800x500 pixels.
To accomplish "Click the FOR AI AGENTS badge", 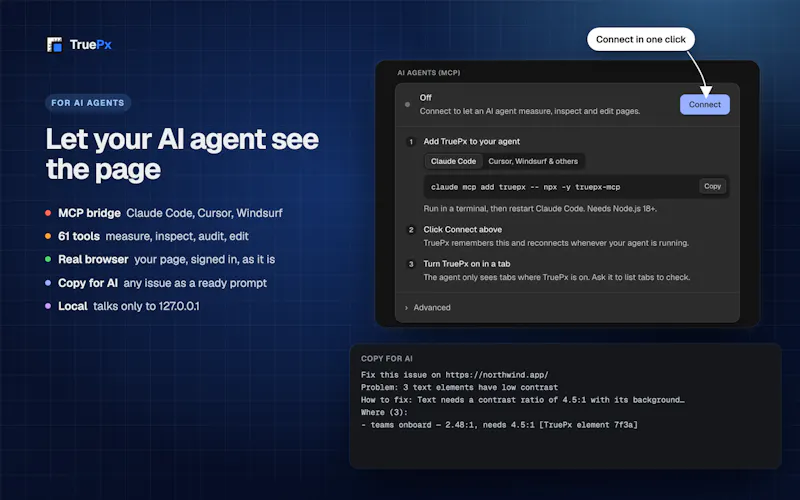I will pyautogui.click(x=88, y=103).
